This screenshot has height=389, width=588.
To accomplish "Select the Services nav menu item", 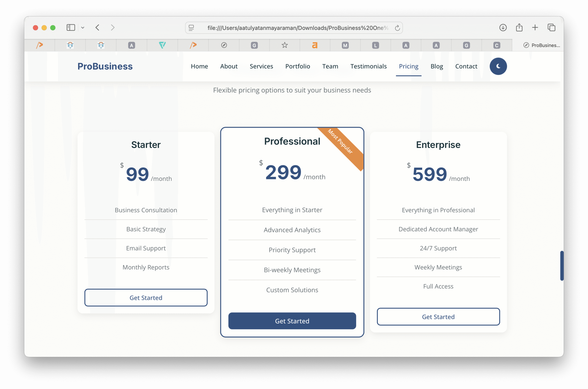I will pyautogui.click(x=261, y=66).
